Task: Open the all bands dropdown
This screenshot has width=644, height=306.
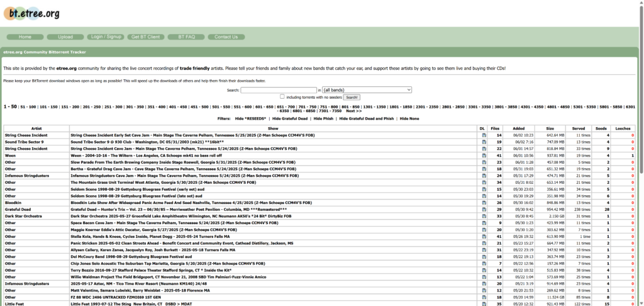Action: 367,89
